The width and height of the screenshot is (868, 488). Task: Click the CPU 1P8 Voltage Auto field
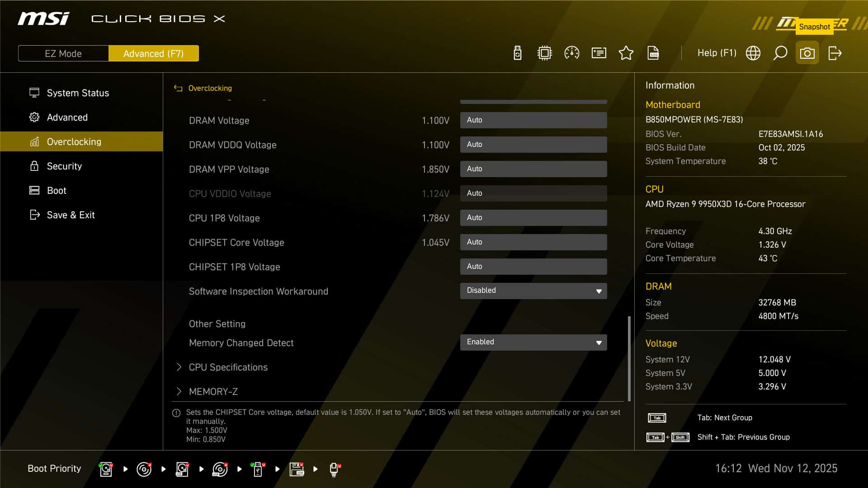click(x=533, y=218)
